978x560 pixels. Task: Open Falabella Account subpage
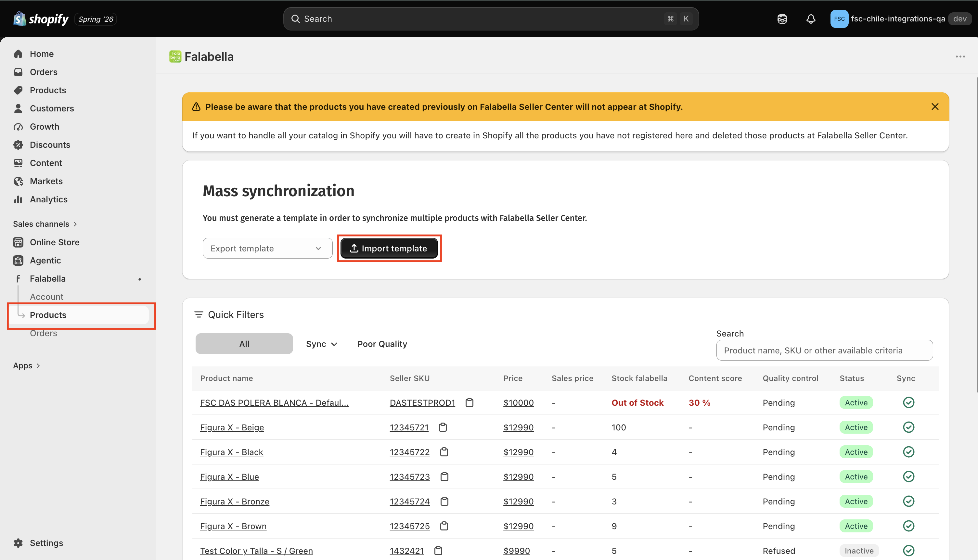click(46, 297)
